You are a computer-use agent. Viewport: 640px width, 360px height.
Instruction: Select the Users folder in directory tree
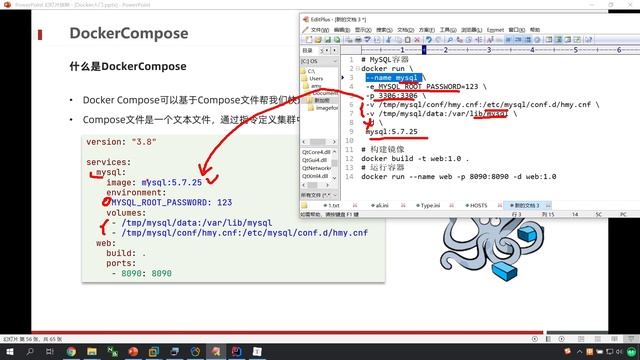[316, 78]
